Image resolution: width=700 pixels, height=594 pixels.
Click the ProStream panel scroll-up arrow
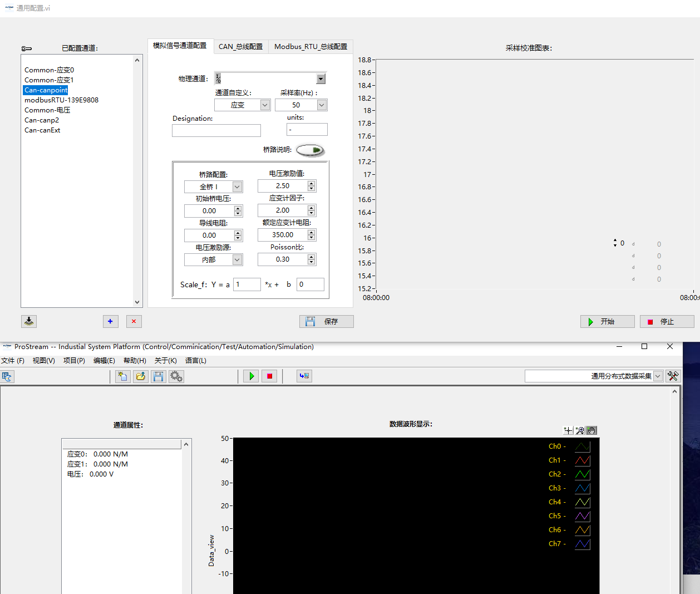pyautogui.click(x=674, y=392)
